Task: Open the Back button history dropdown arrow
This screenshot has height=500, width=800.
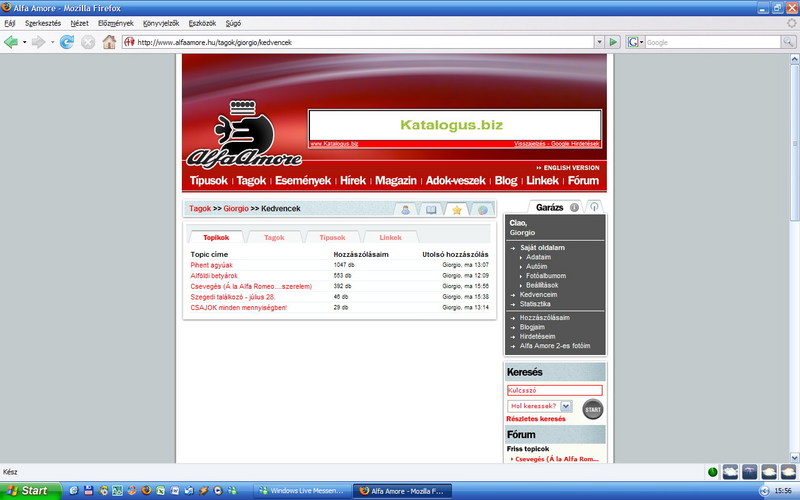Action: pos(24,42)
